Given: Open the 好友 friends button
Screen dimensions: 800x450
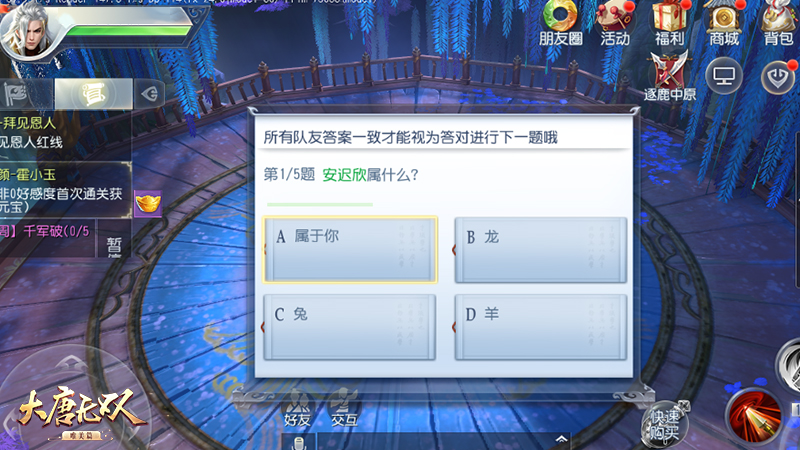Looking at the screenshot, I should coord(297,409).
